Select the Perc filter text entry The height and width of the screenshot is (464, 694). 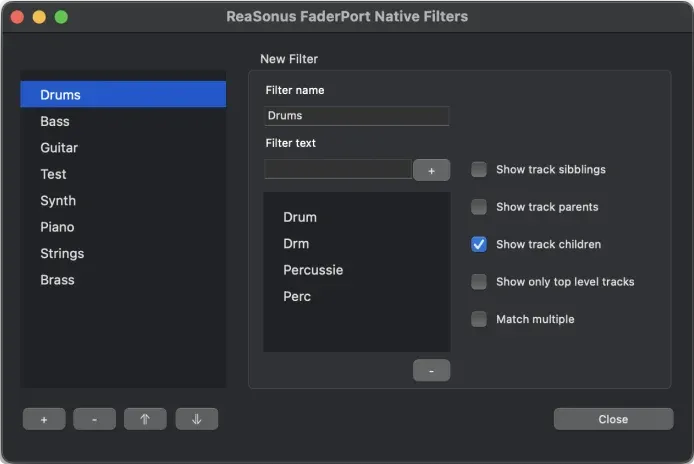click(x=357, y=296)
